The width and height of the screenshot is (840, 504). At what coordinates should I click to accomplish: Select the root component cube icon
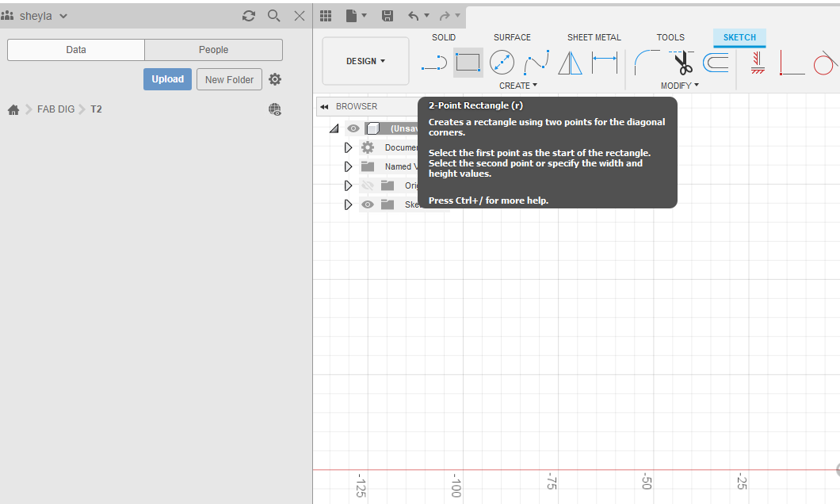click(373, 128)
